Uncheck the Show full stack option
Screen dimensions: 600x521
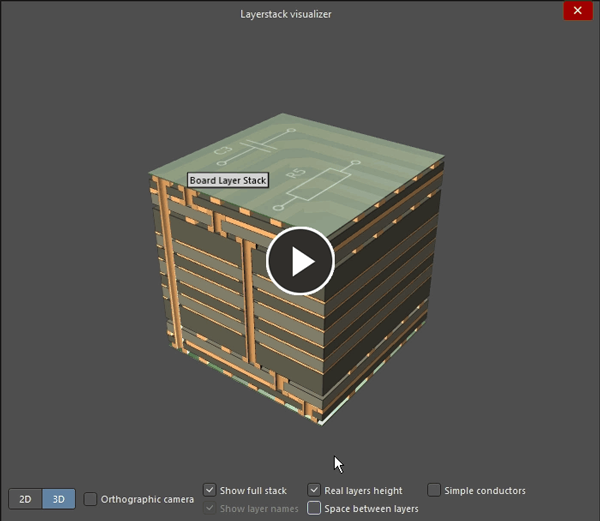(209, 490)
